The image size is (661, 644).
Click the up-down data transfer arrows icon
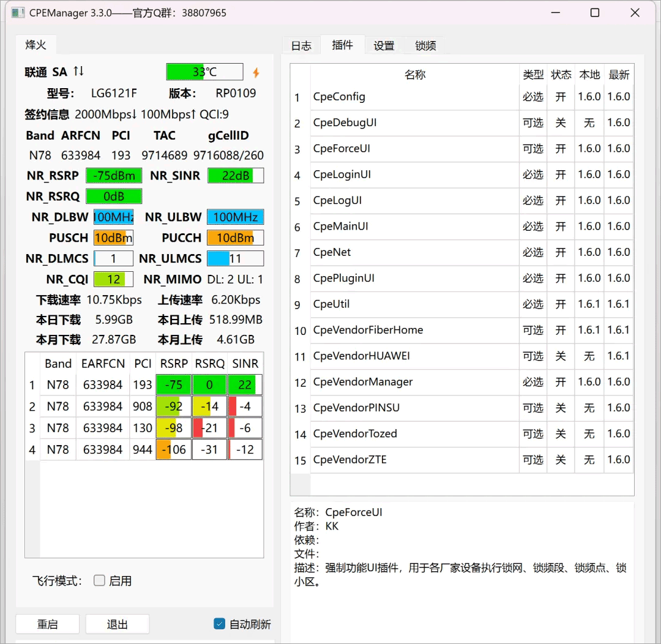tap(78, 71)
